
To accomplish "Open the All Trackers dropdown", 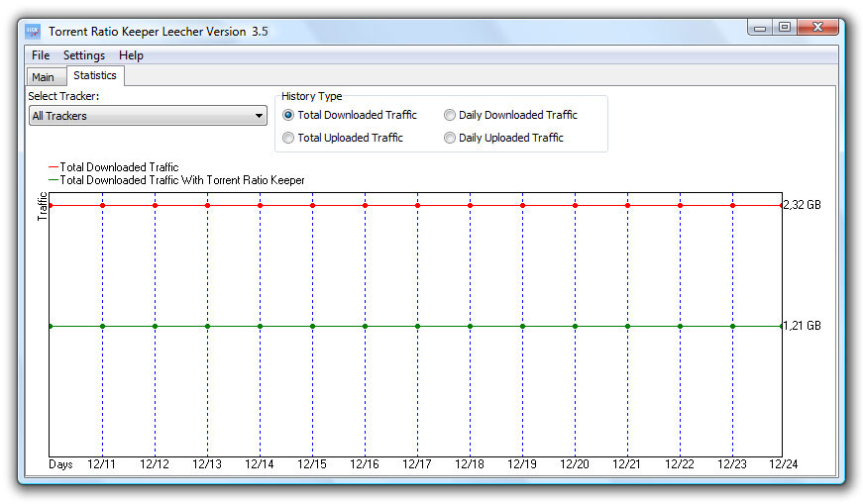I will click(148, 116).
